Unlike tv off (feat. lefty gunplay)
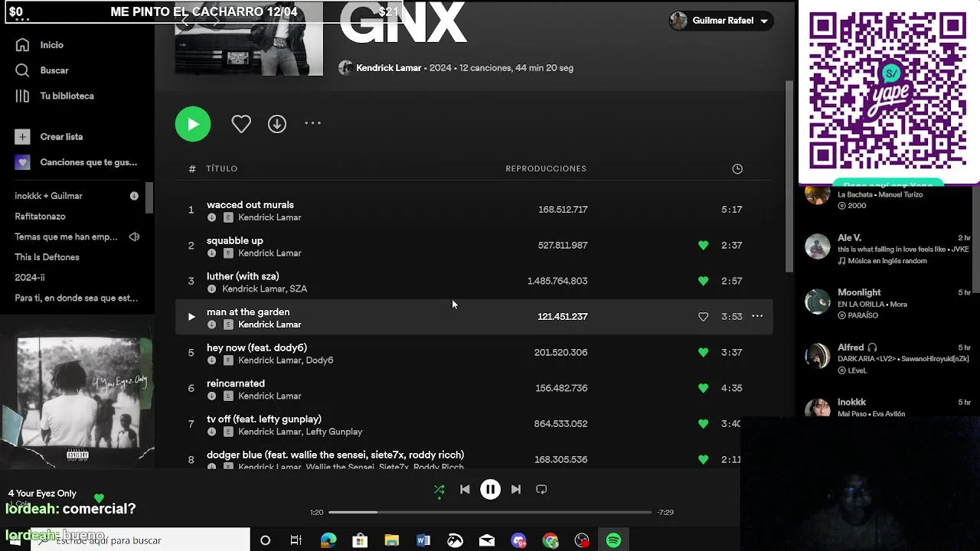Viewport: 980px width, 551px height. [x=703, y=424]
